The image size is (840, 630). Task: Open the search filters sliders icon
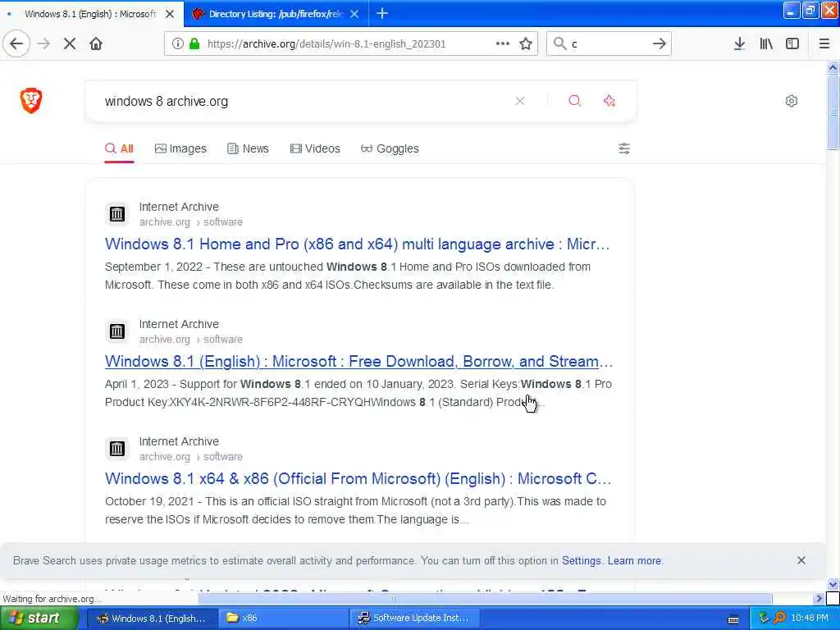(x=624, y=148)
